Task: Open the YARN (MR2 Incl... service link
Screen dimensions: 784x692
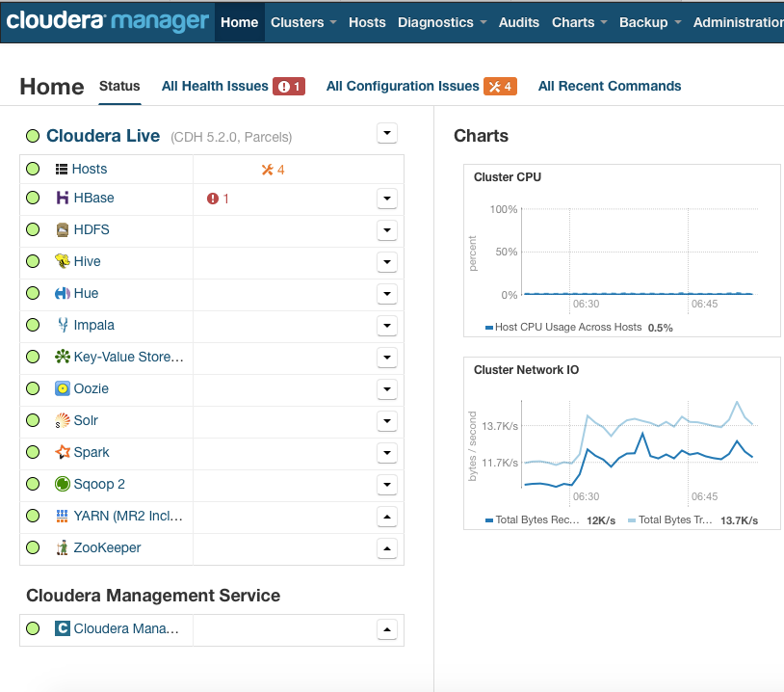Action: (128, 516)
